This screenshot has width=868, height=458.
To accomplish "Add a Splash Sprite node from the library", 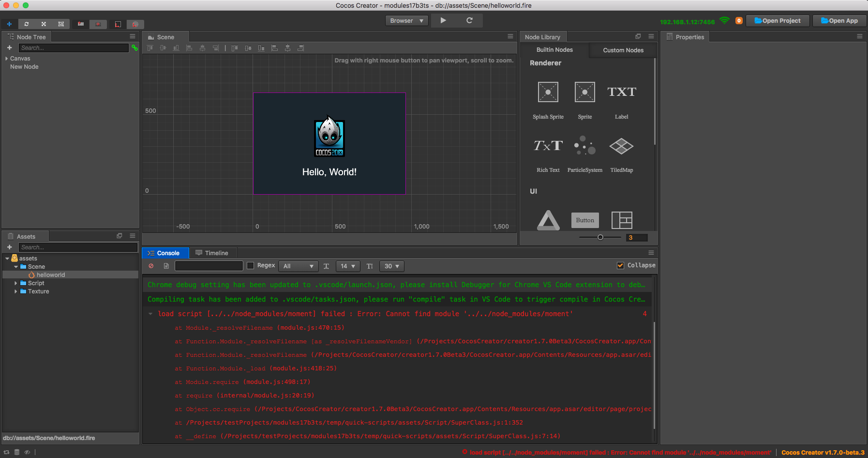I will click(548, 92).
